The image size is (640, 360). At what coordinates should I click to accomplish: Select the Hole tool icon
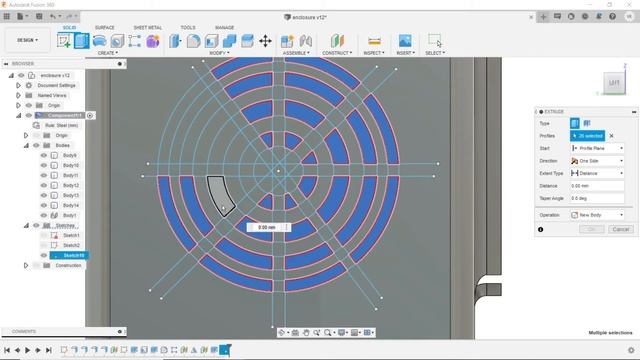coord(117,41)
